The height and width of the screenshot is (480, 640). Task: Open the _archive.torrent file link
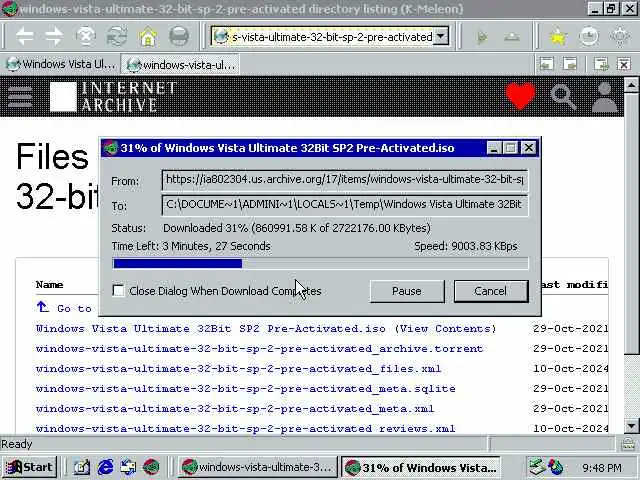[x=260, y=349]
